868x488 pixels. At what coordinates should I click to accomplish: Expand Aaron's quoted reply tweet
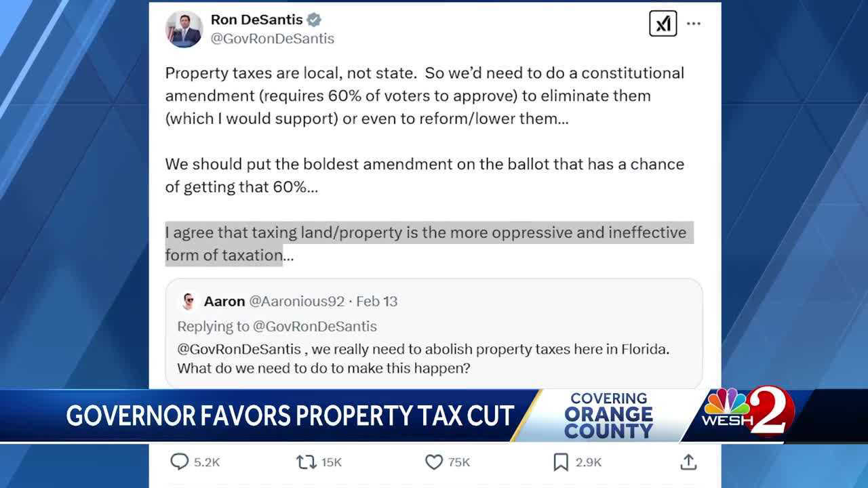(x=434, y=332)
